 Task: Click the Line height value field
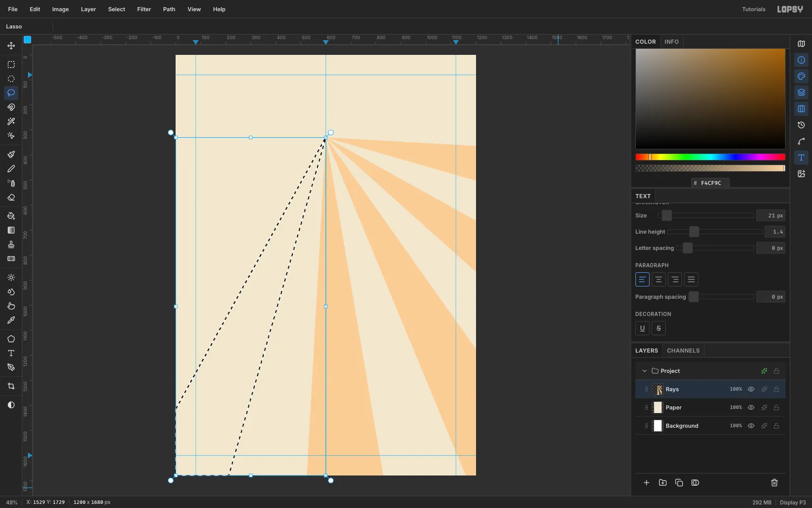775,232
